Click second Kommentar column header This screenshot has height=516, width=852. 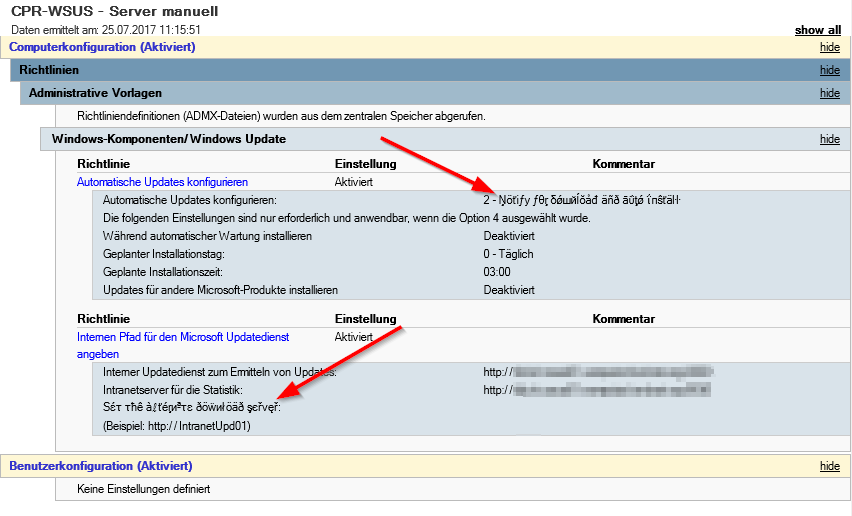624,319
